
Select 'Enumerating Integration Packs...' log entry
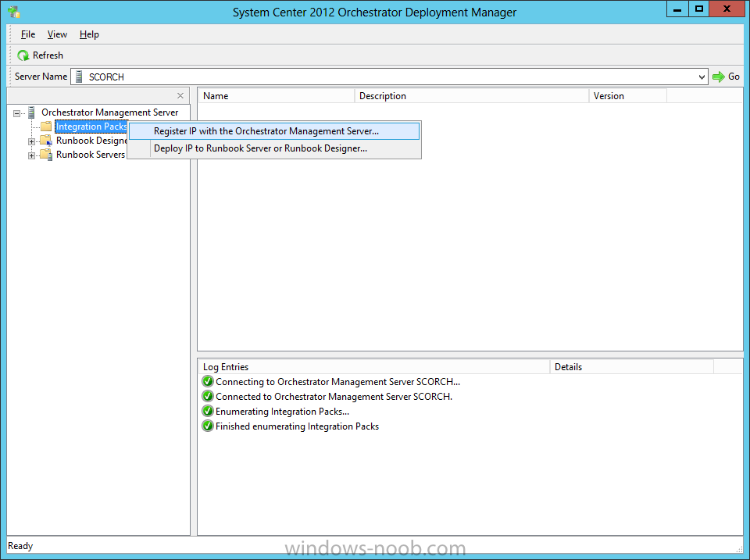(x=282, y=412)
